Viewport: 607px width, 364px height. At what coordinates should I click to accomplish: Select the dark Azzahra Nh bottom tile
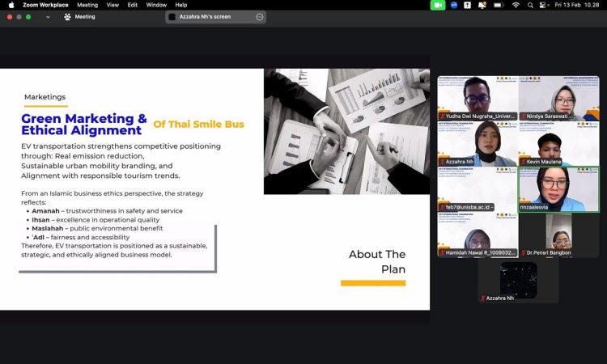518,281
